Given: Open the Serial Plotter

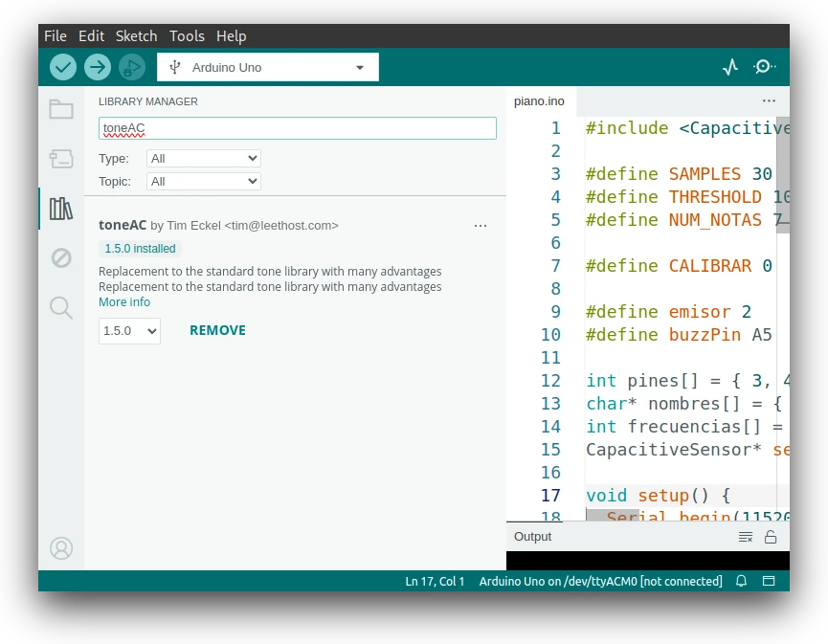Looking at the screenshot, I should point(730,67).
